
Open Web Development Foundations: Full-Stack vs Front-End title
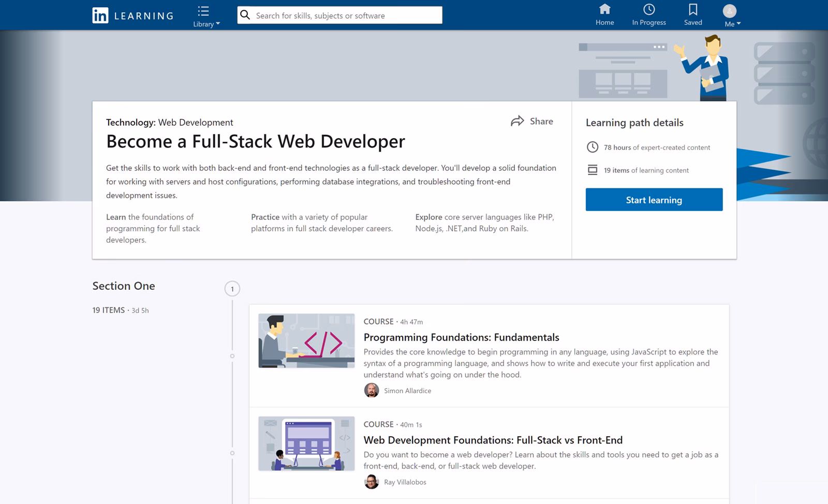(493, 440)
